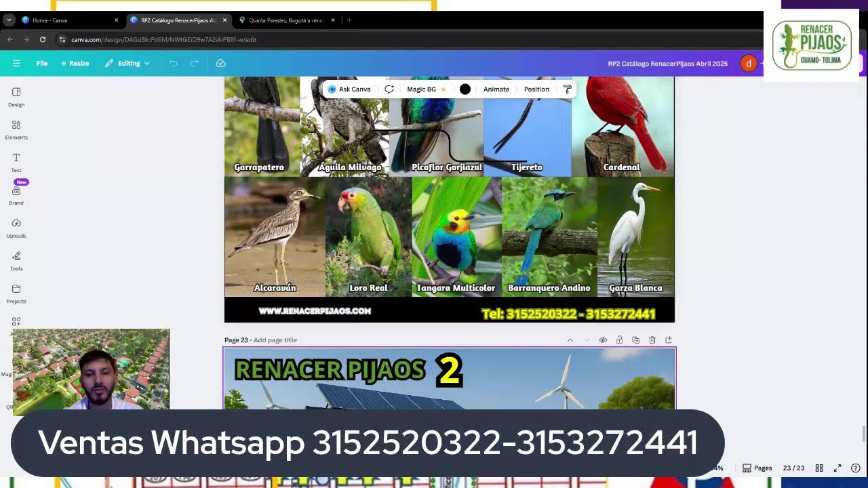
Task: Close the Quinta Paredes, Bogotá tab
Action: 333,20
